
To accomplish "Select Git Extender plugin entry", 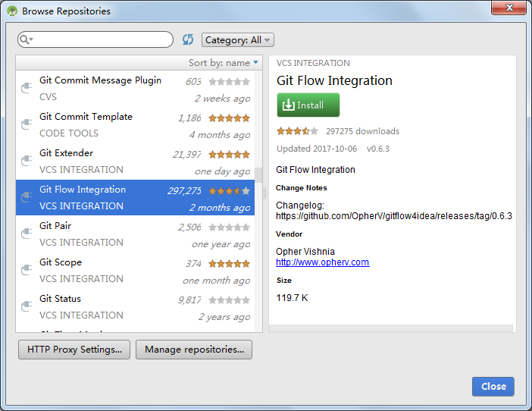I will pos(135,162).
